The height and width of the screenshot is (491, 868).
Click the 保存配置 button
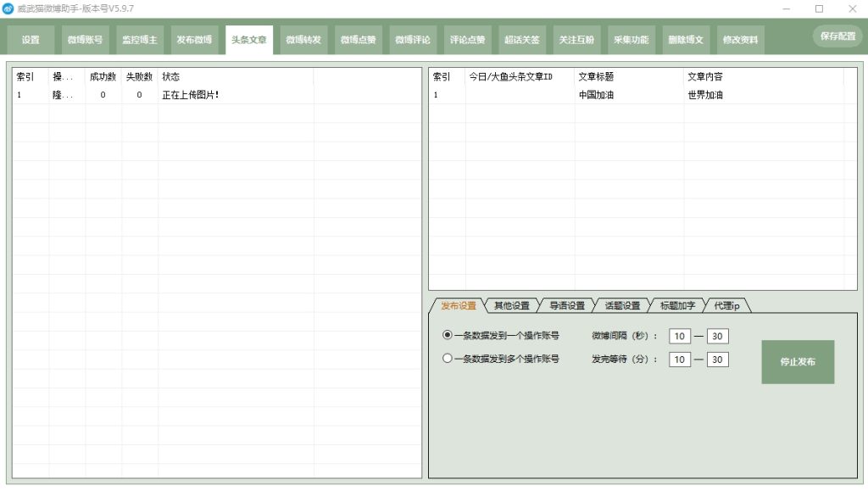(x=837, y=36)
